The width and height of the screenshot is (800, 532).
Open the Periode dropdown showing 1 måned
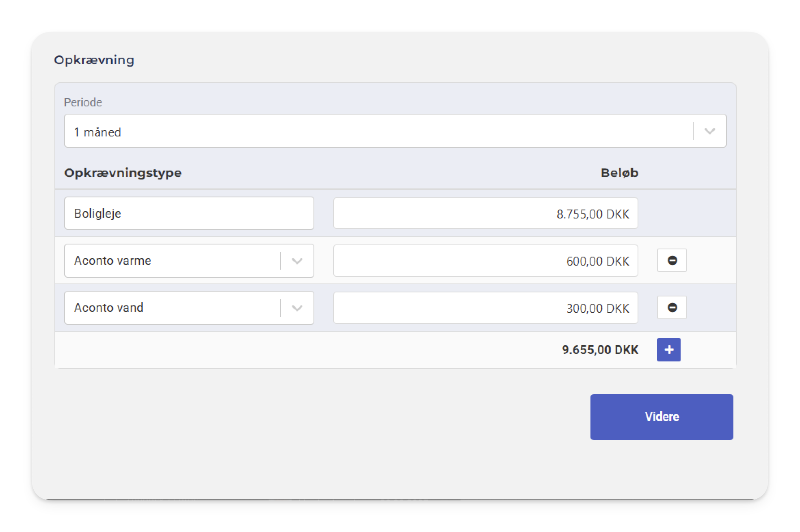(x=395, y=131)
